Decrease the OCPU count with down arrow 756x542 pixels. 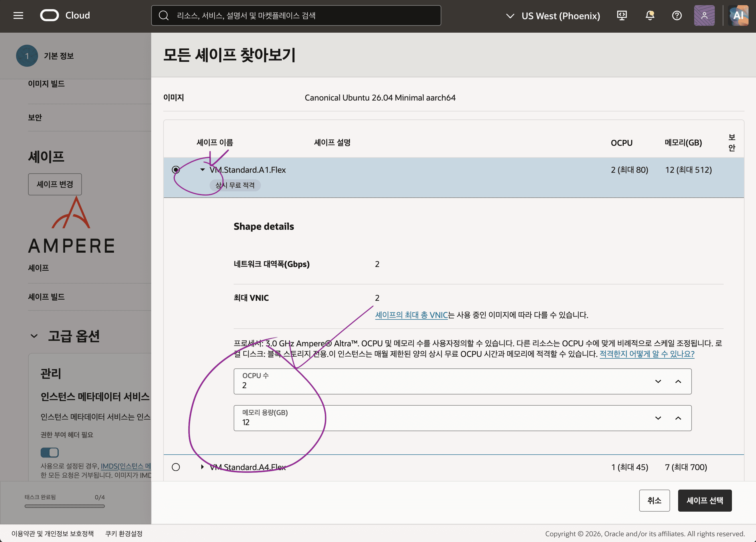pyautogui.click(x=658, y=381)
